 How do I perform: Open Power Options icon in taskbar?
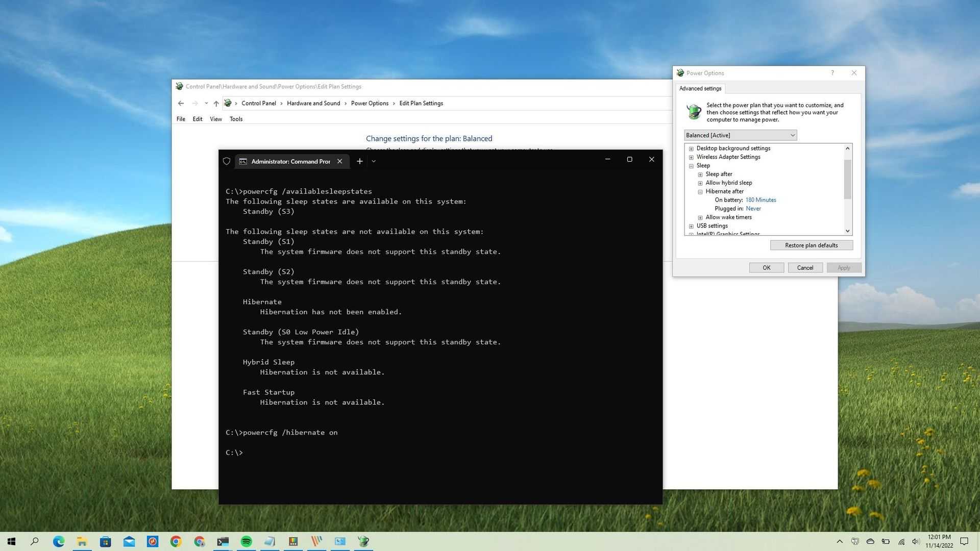click(x=363, y=541)
